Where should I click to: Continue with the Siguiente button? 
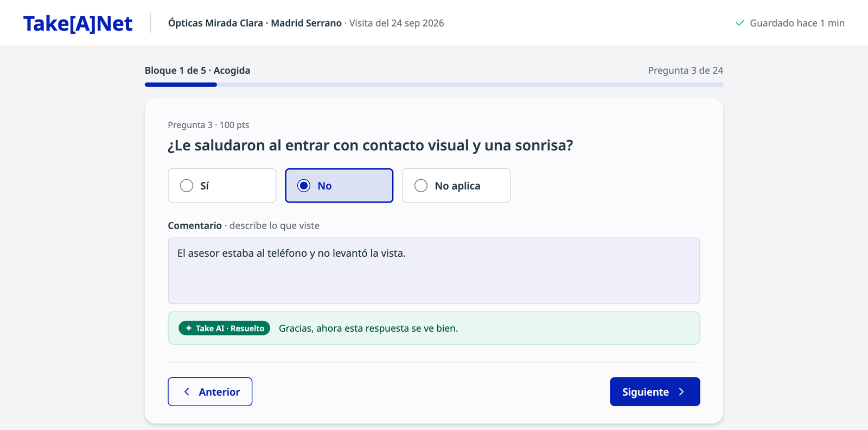655,391
